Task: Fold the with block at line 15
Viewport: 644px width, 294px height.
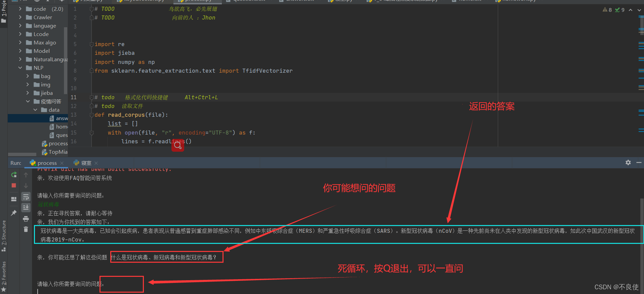Action: 91,133
